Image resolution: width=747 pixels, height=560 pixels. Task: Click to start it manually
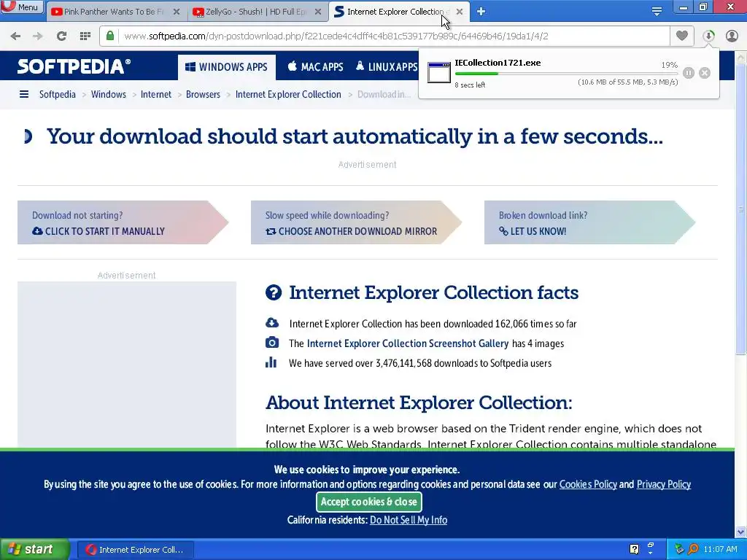(x=98, y=231)
